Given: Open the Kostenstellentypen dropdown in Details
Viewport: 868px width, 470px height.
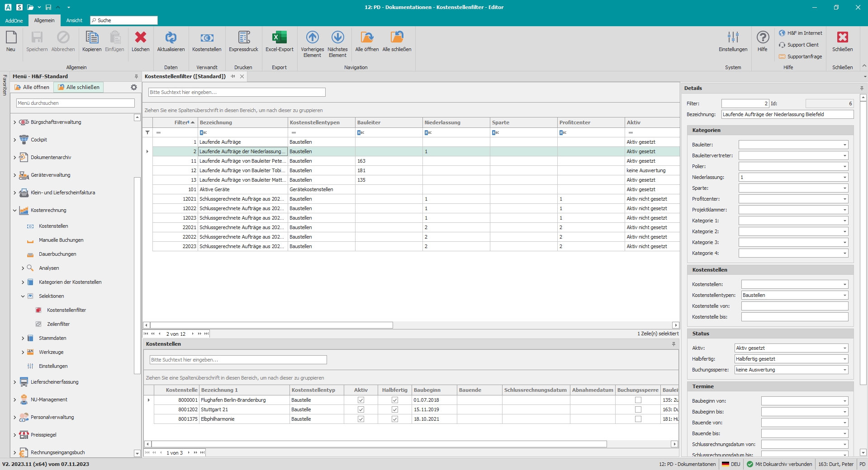Looking at the screenshot, I should tap(844, 296).
